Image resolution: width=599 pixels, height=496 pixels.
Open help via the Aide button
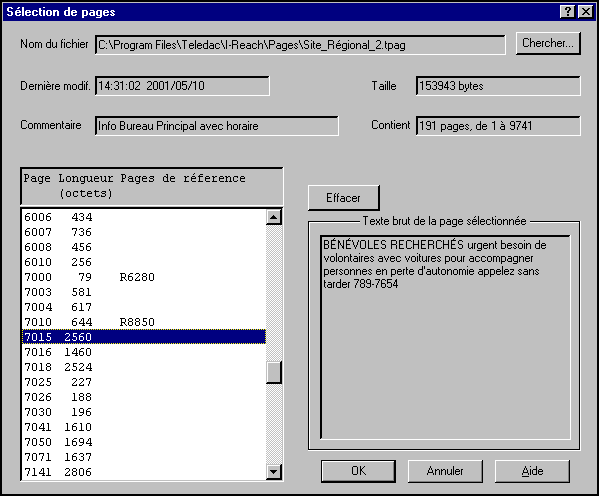pos(532,471)
